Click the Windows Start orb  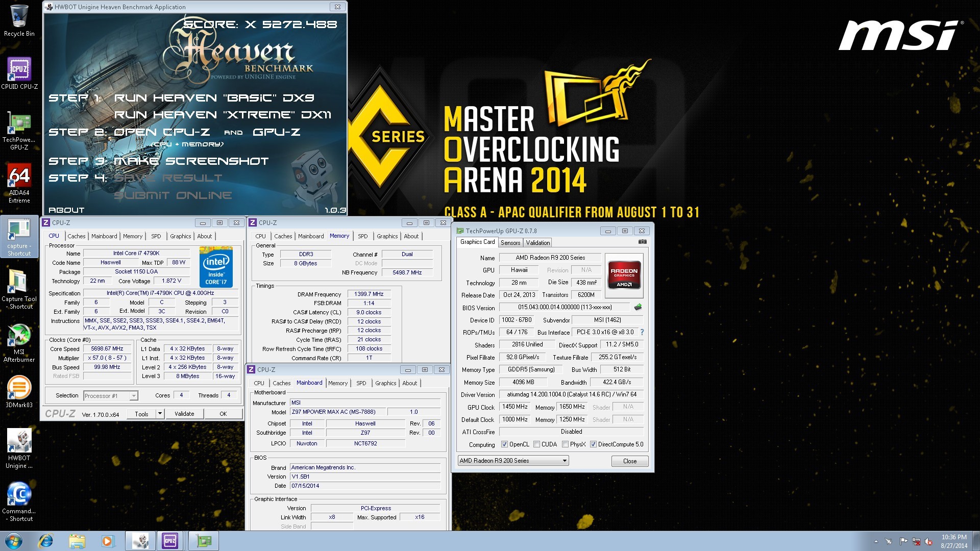coord(14,541)
